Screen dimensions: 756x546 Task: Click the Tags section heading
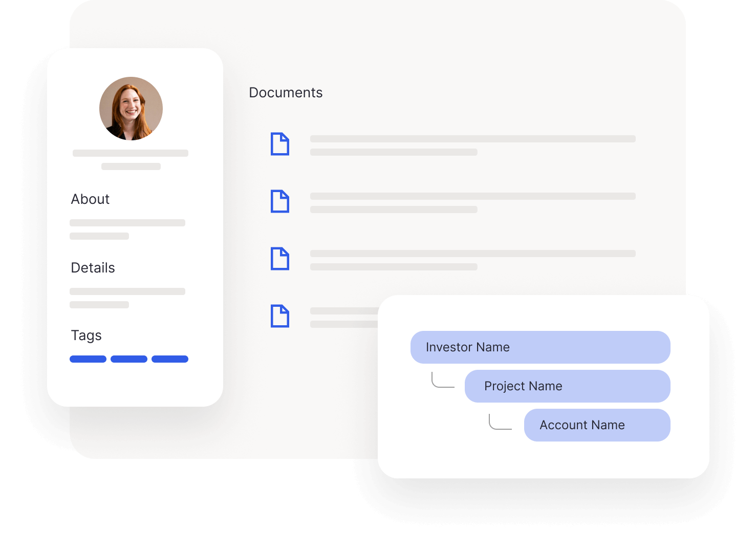pos(86,335)
